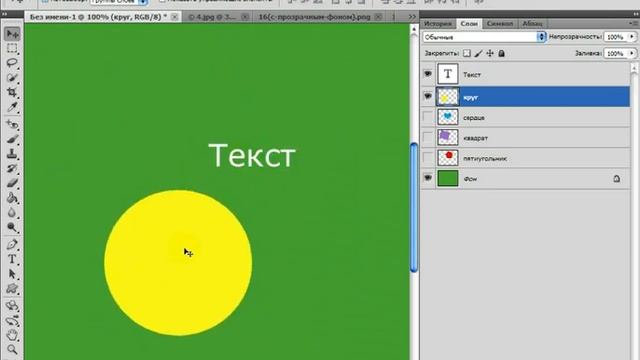Collapse the toolbar via double-arrow
640x360 pixels.
coord(4,14)
